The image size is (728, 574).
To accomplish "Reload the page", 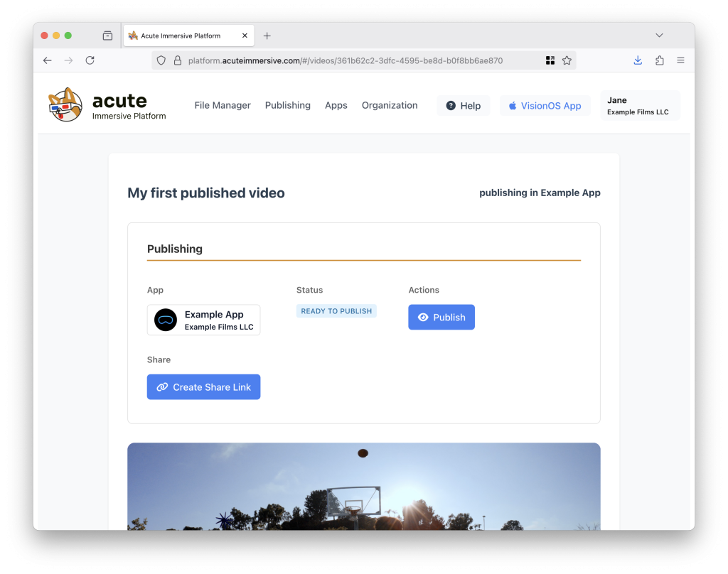I will pos(90,60).
